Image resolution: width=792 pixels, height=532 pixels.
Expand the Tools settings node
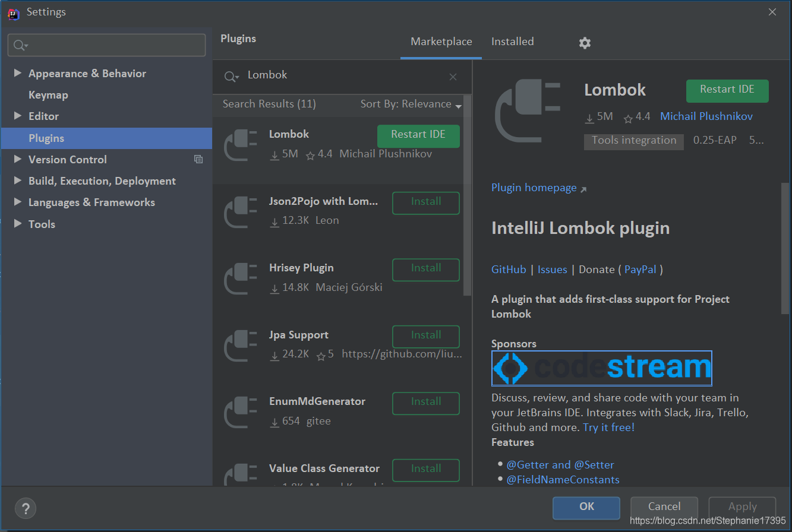pos(17,224)
